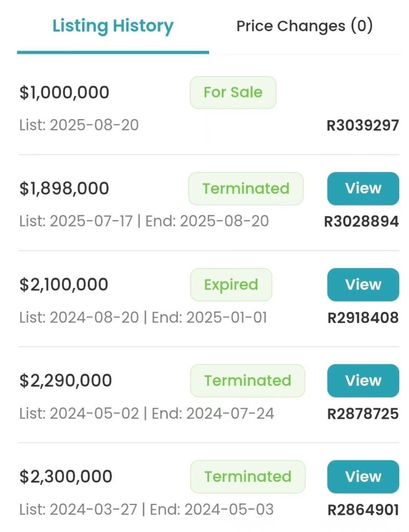Click the Expired status badge

231,285
